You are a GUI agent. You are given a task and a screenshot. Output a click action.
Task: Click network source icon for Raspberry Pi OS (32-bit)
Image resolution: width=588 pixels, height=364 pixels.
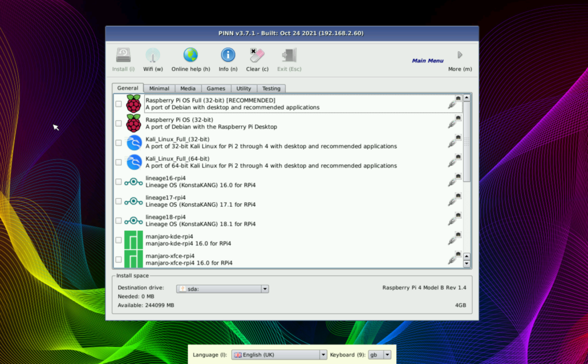(x=455, y=122)
